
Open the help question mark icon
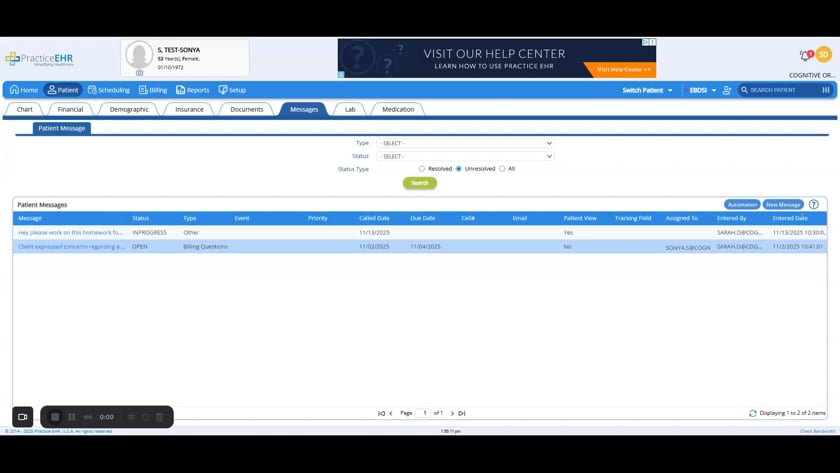pos(814,205)
